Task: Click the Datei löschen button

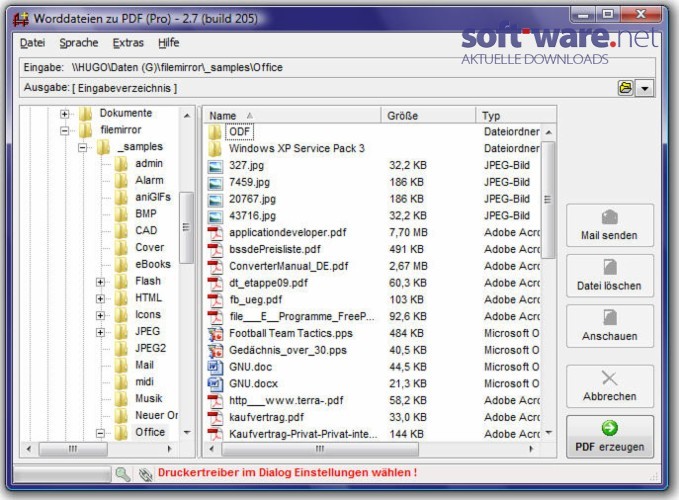Action: click(x=610, y=276)
